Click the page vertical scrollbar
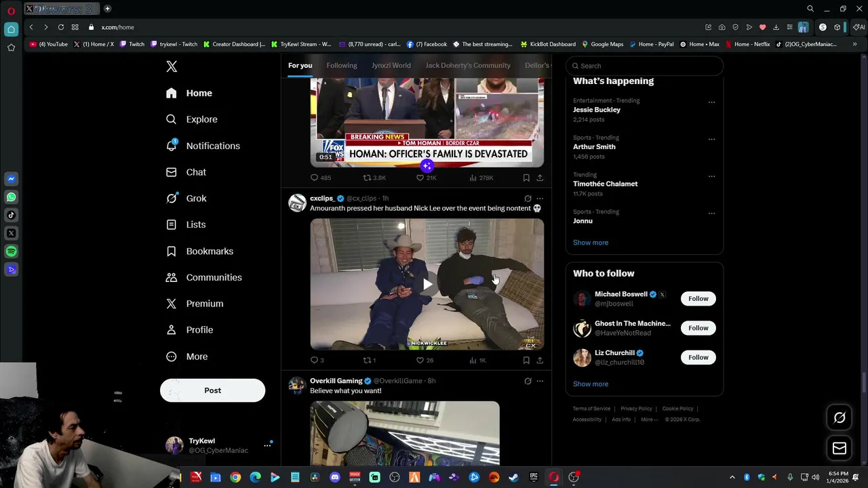Screen dimensions: 868x488 (863, 384)
